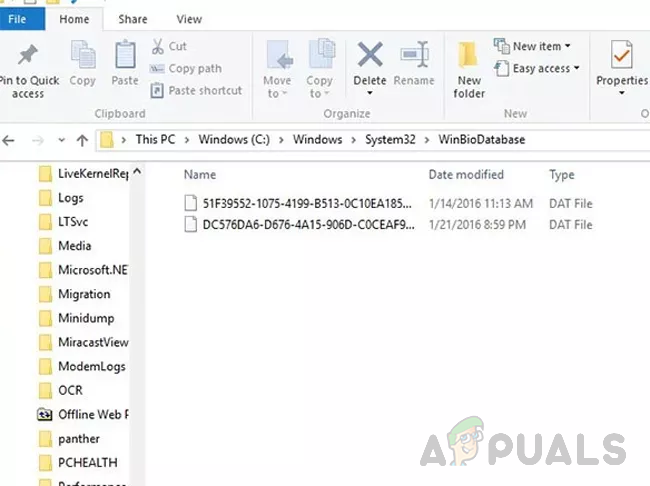Click the Delete X icon in ribbon
Image resolution: width=650 pixels, height=486 pixels.
coord(370,54)
